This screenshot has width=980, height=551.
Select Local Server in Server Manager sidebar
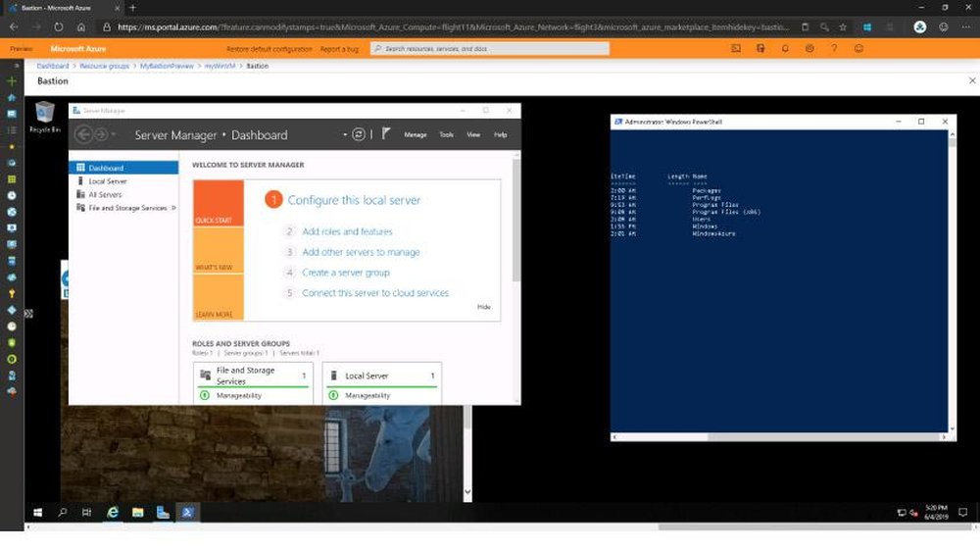[123, 180]
